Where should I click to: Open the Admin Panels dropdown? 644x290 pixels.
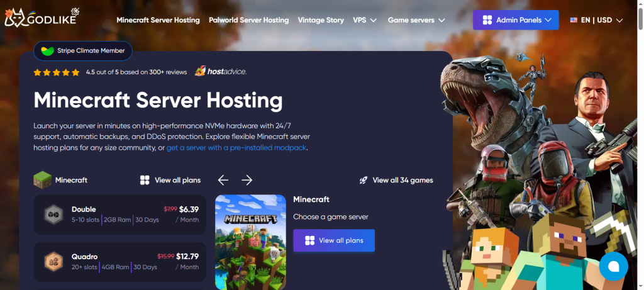point(515,20)
